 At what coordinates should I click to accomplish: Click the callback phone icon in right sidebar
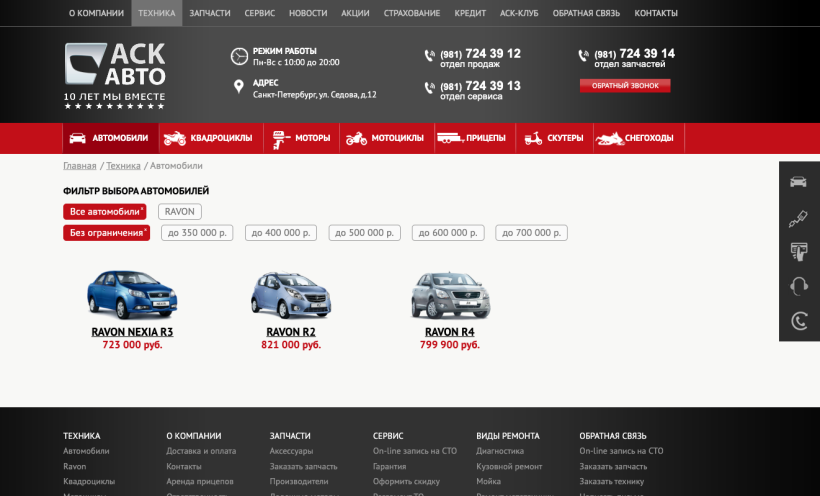pos(799,320)
